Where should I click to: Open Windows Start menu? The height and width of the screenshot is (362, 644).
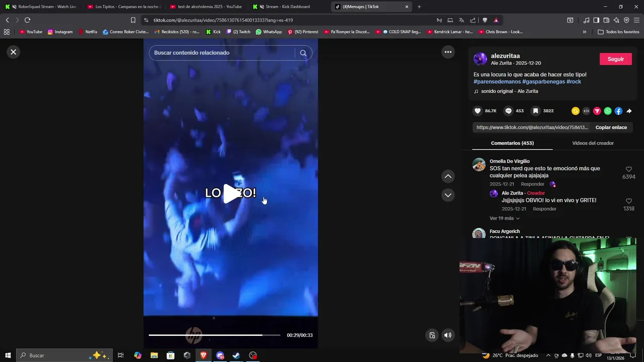tap(8, 355)
